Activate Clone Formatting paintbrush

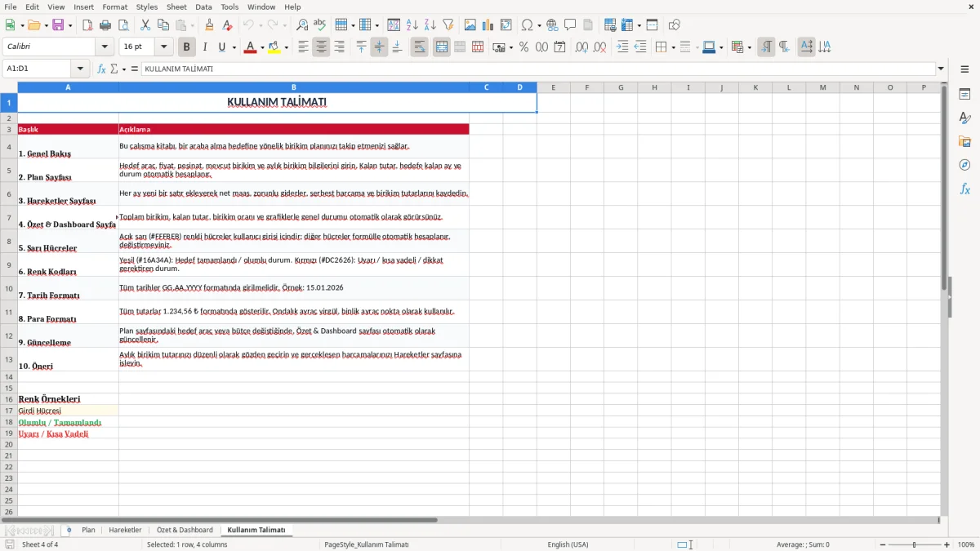click(210, 25)
